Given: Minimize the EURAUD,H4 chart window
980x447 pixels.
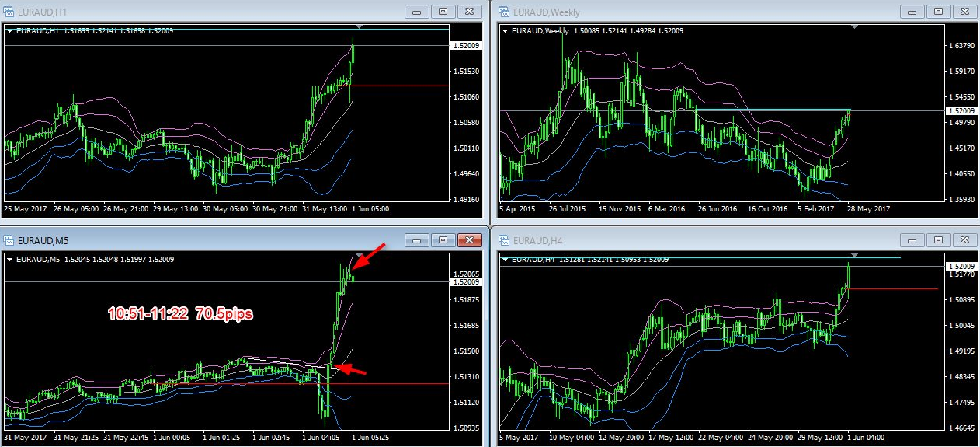Looking at the screenshot, I should click(x=912, y=239).
